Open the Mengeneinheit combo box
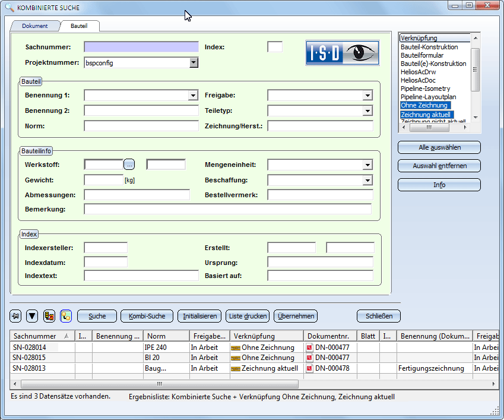The image size is (504, 420). click(x=368, y=165)
